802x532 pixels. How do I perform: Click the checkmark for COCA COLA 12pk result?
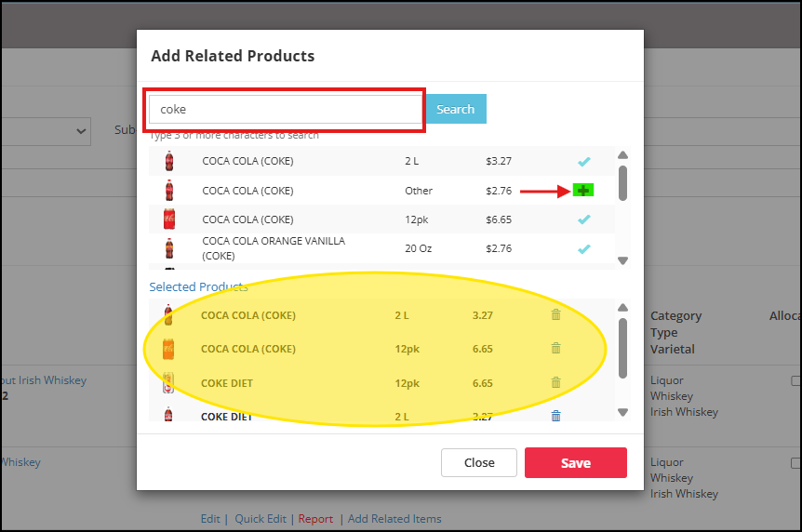[x=583, y=219]
